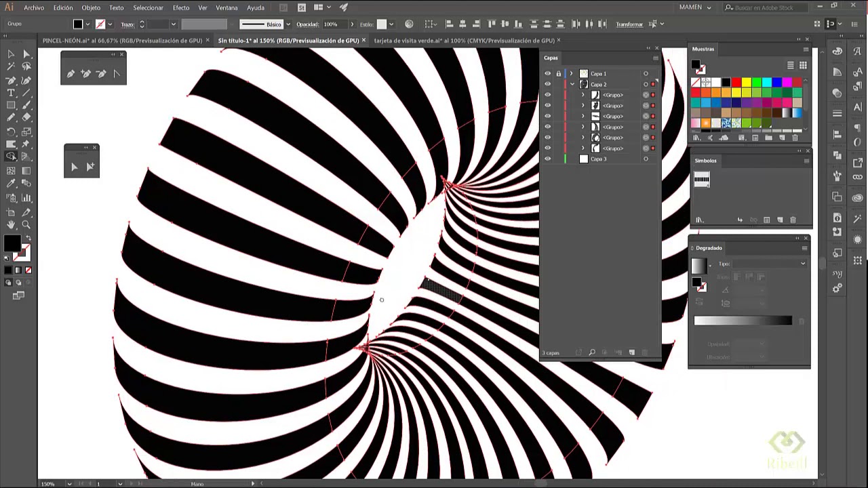Open the Efecto menu
The height and width of the screenshot is (488, 868).
pos(181,7)
